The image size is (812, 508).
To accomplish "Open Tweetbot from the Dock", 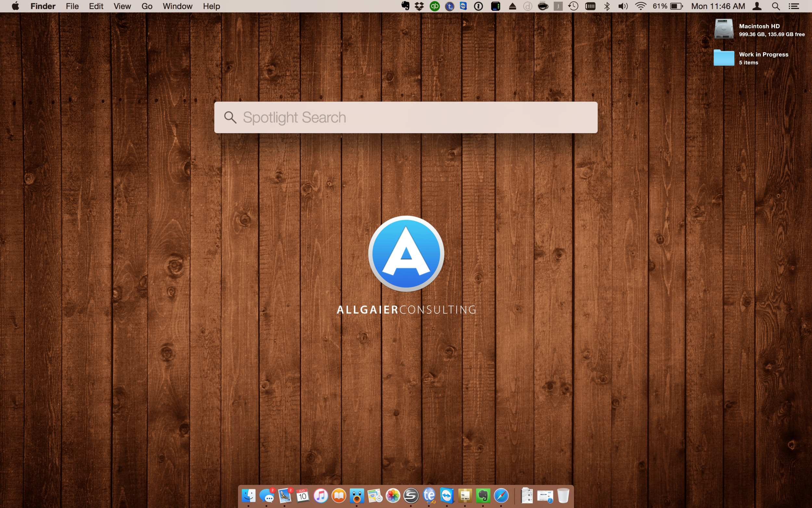I will coord(357,495).
